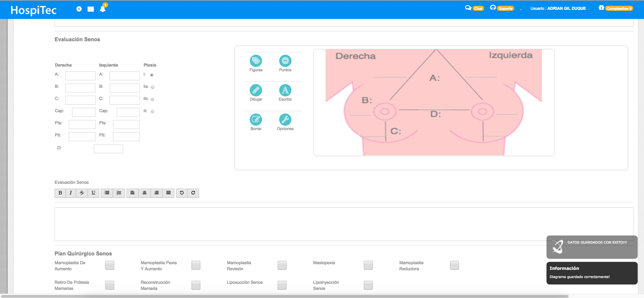Select the Puntos tool

(285, 61)
